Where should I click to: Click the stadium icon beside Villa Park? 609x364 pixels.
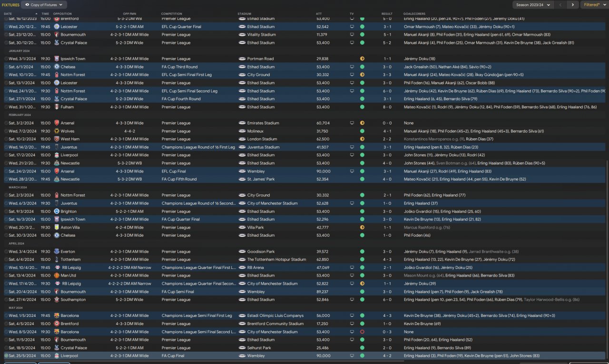coord(242,228)
